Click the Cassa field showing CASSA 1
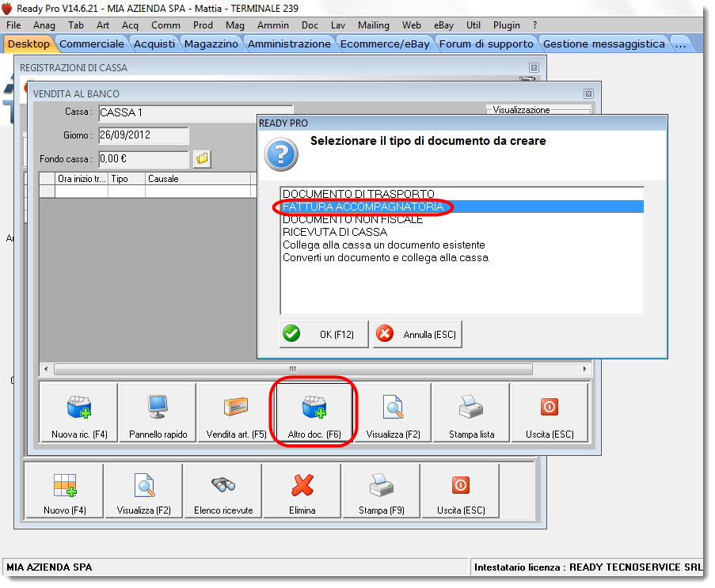The height and width of the screenshot is (588, 715). (x=196, y=112)
